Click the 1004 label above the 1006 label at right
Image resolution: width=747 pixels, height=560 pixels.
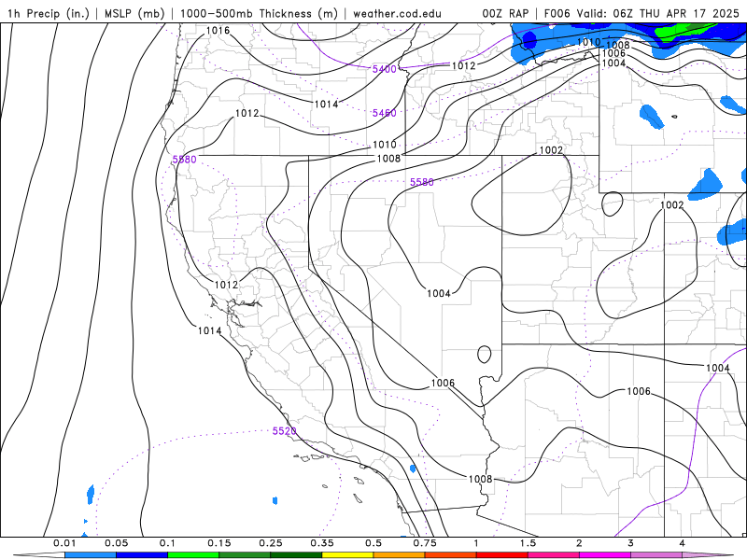pyautogui.click(x=717, y=368)
